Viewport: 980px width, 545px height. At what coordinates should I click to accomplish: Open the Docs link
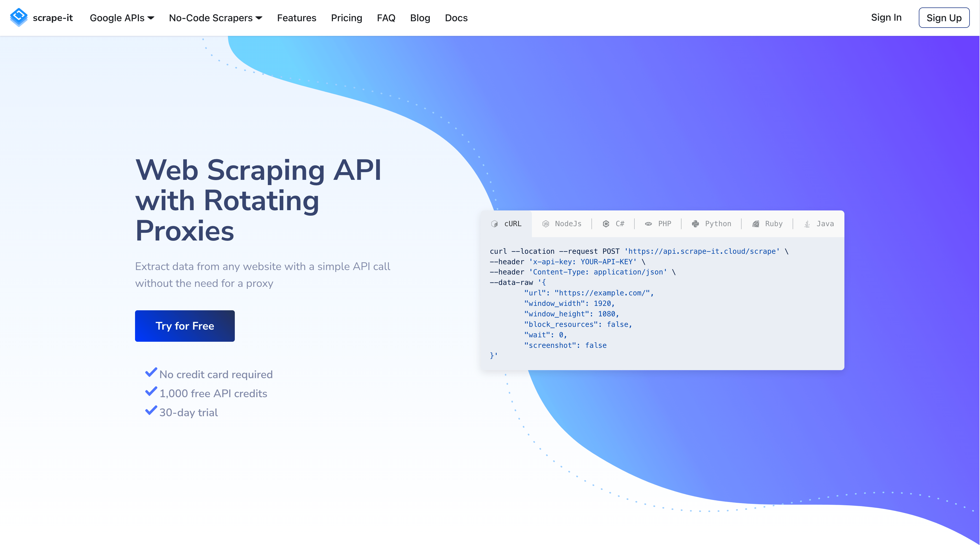(x=456, y=18)
